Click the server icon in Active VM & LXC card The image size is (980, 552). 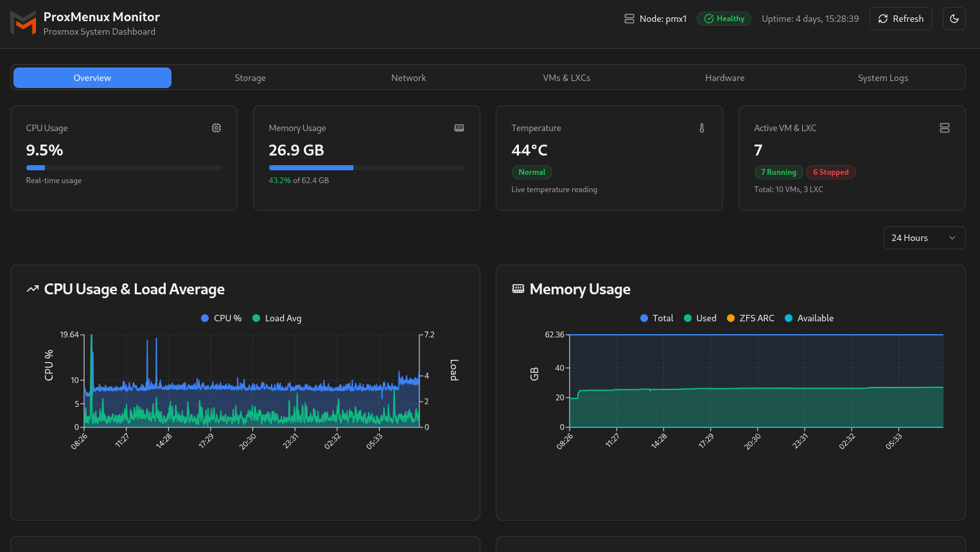[944, 128]
